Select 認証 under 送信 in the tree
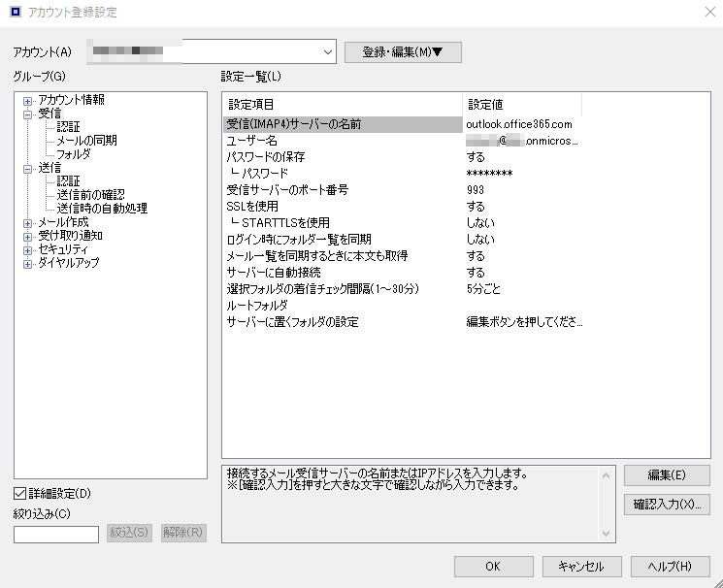Screen dimensions: 723x588 click(68, 181)
